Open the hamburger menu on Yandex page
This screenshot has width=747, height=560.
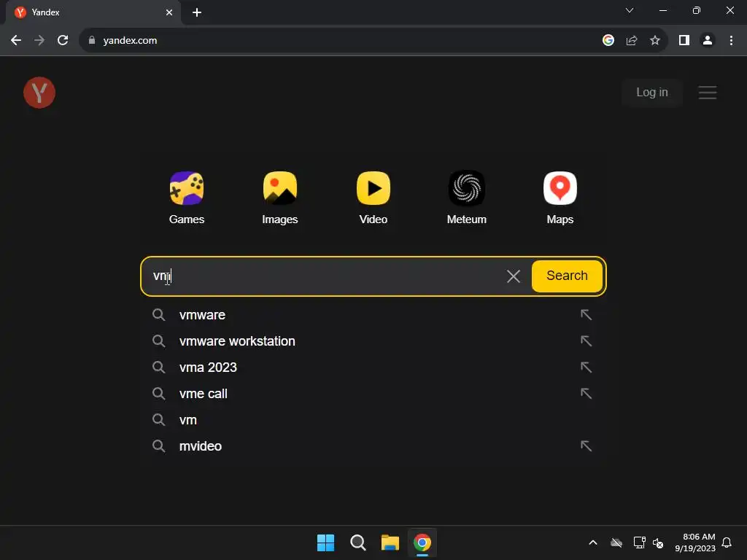click(x=708, y=93)
